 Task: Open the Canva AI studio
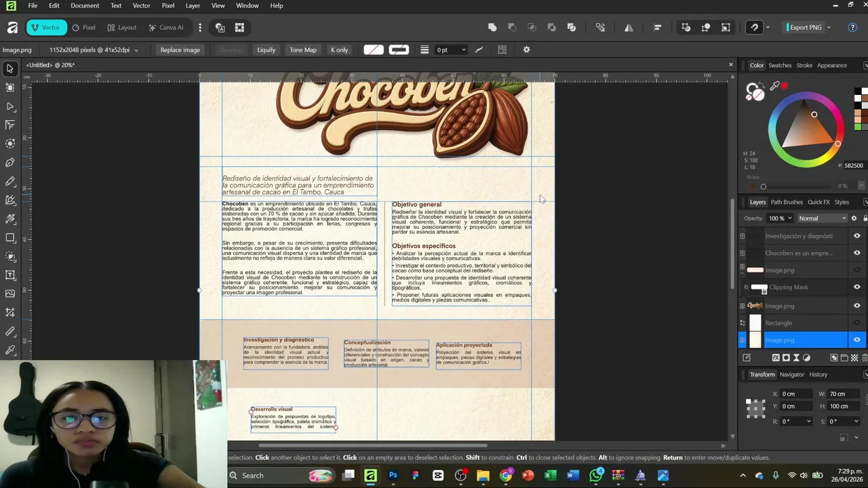click(x=166, y=28)
